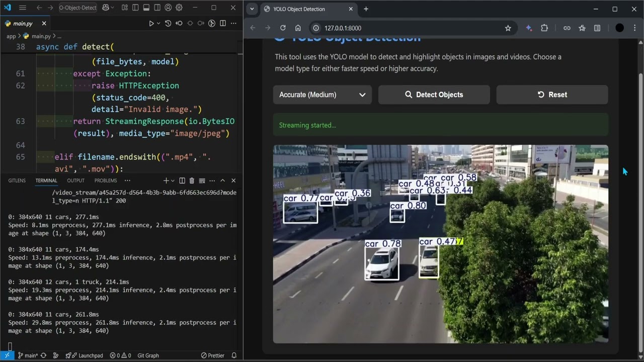Open the Copilot chat icon in the title bar

tap(106, 8)
